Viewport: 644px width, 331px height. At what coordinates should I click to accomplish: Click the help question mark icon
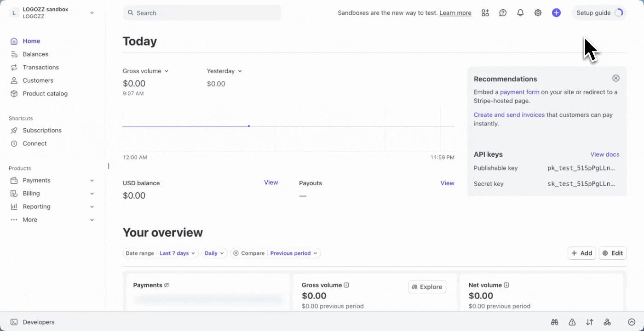[x=503, y=13]
